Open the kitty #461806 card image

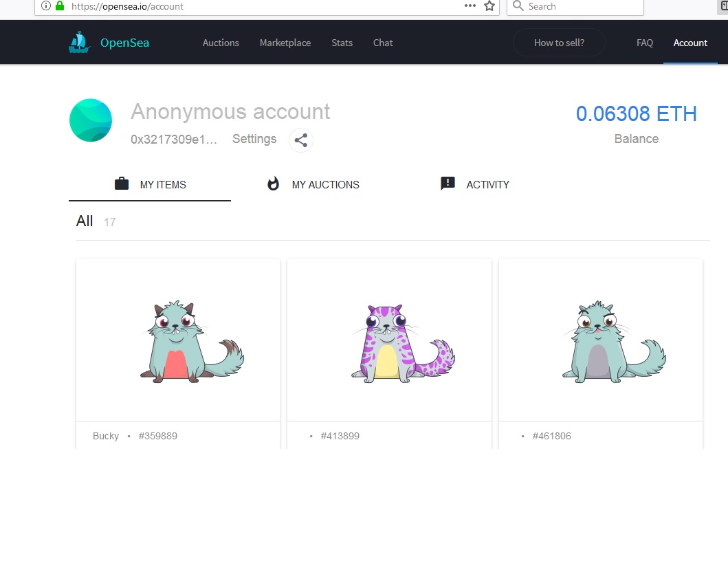pos(600,340)
